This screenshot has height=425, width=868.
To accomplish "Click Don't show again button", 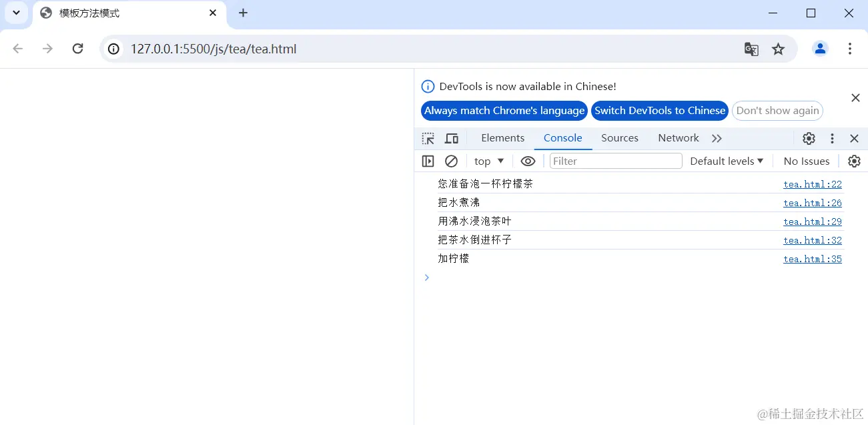I will [777, 111].
